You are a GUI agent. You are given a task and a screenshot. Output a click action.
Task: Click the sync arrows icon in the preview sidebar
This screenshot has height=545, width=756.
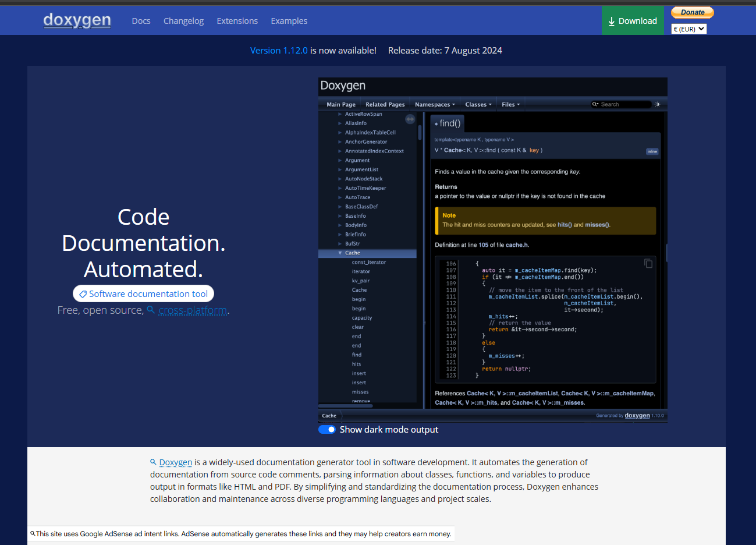click(x=410, y=119)
